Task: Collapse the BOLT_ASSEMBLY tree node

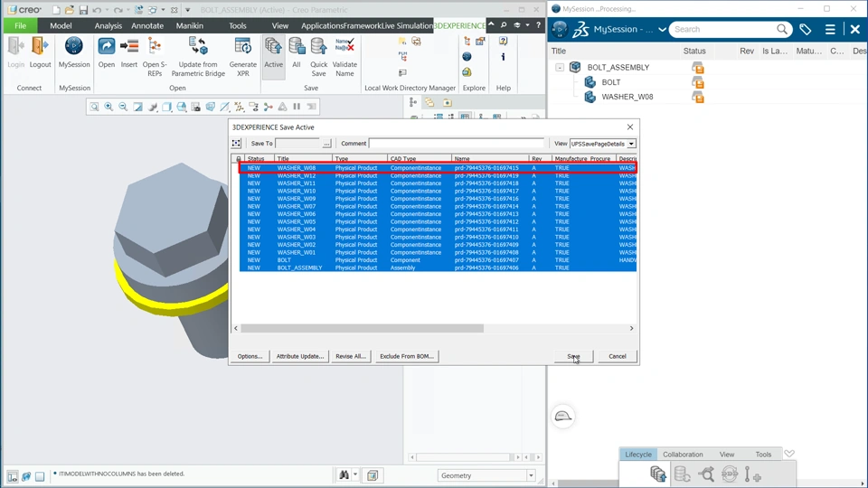Action: 560,68
